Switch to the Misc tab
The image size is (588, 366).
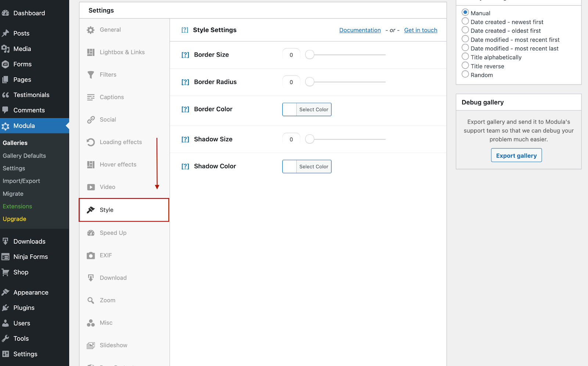tap(124, 323)
